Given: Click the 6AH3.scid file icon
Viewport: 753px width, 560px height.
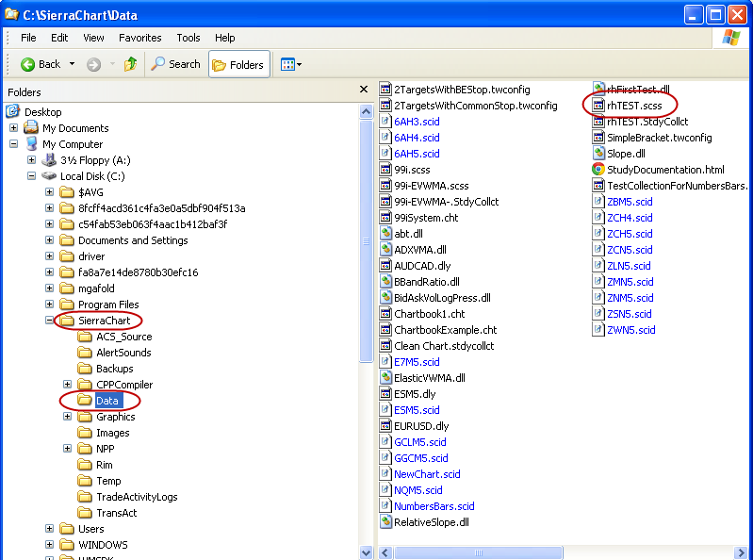Looking at the screenshot, I should tap(385, 121).
